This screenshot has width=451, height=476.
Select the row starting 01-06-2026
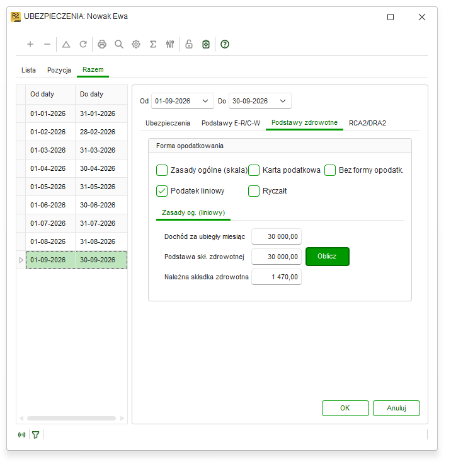(72, 205)
